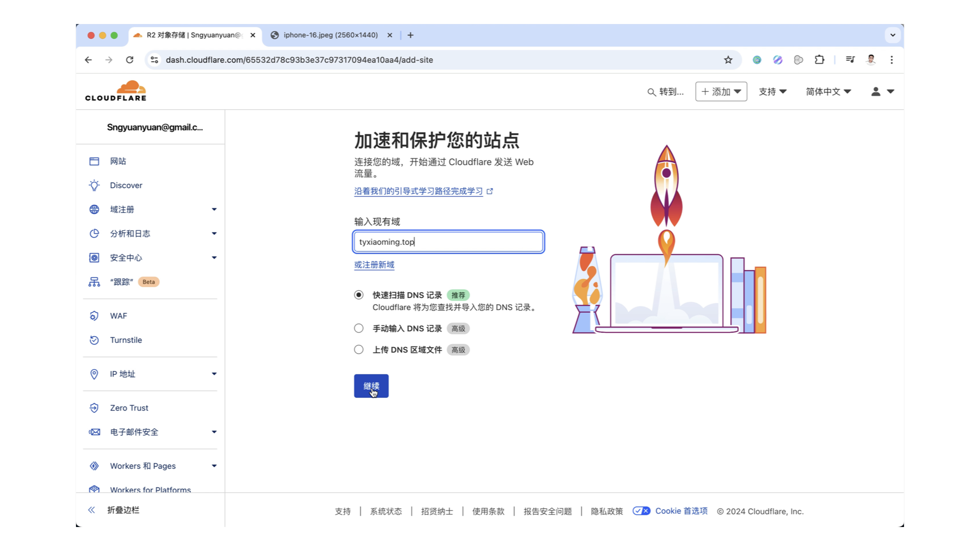Click the existing domain input field
This screenshot has width=980, height=551.
coord(448,242)
